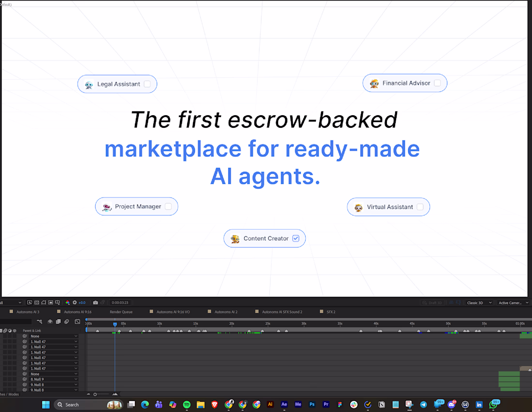The height and width of the screenshot is (412, 532).
Task: Open the viewer resolution dropdown
Action: [11, 303]
